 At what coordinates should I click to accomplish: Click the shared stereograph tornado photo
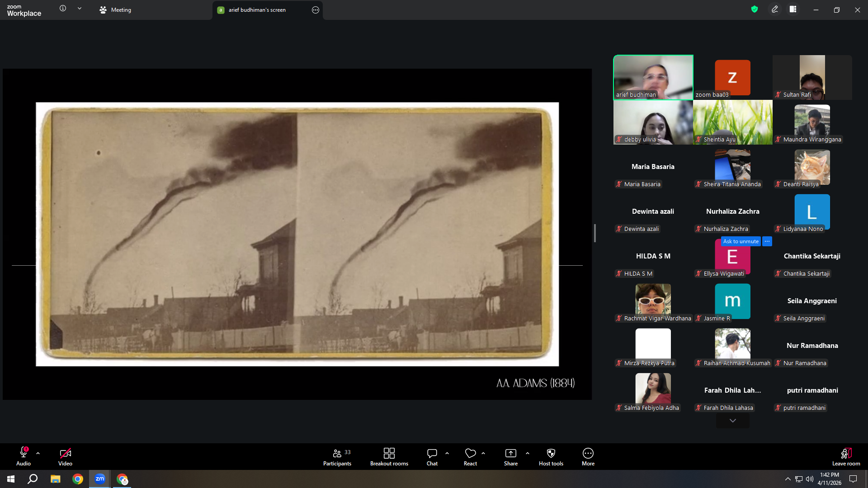[297, 234]
